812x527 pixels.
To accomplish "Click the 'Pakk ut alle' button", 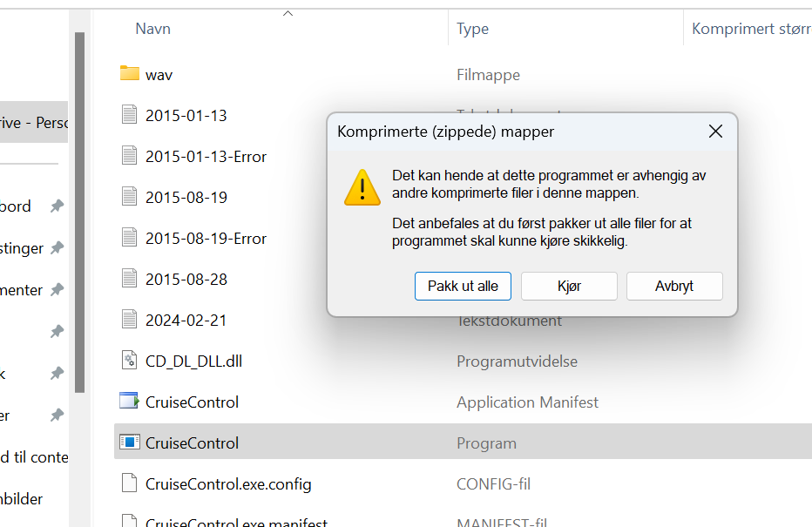I will coord(463,287).
